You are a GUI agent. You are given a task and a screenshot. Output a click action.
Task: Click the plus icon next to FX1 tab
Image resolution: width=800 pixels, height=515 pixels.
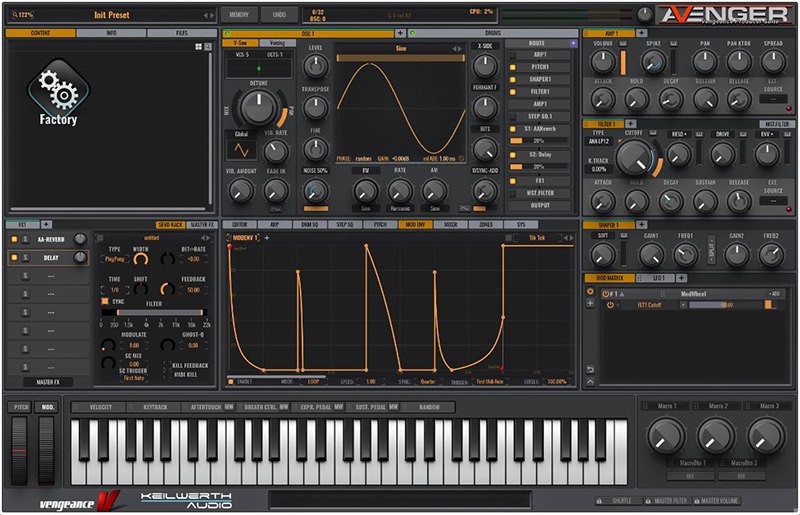click(x=47, y=225)
